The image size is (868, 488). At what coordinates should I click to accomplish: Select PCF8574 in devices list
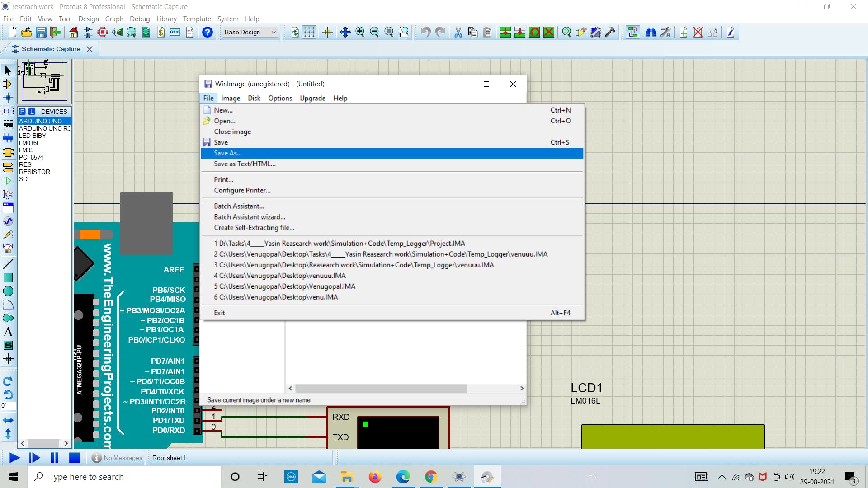coord(44,157)
